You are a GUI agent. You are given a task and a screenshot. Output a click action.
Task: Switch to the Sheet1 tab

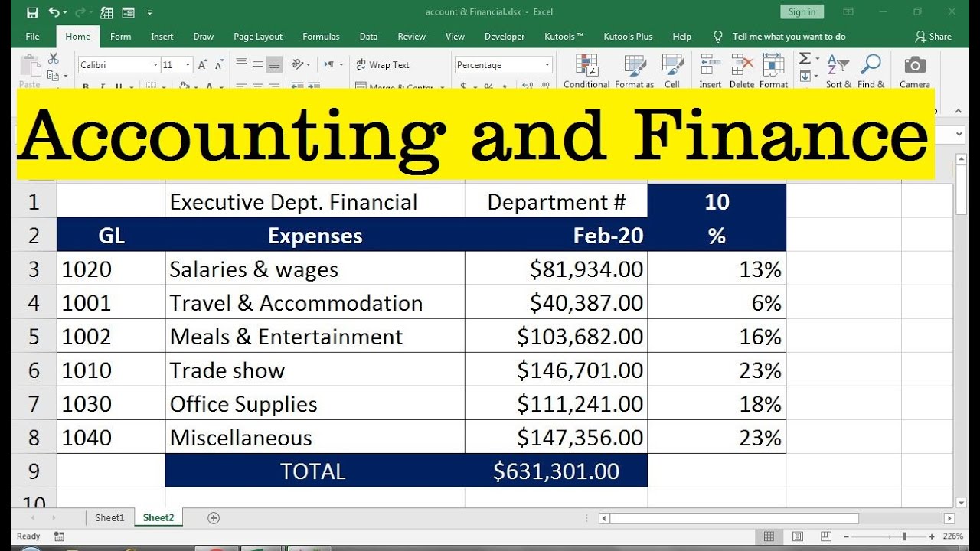[x=109, y=518]
